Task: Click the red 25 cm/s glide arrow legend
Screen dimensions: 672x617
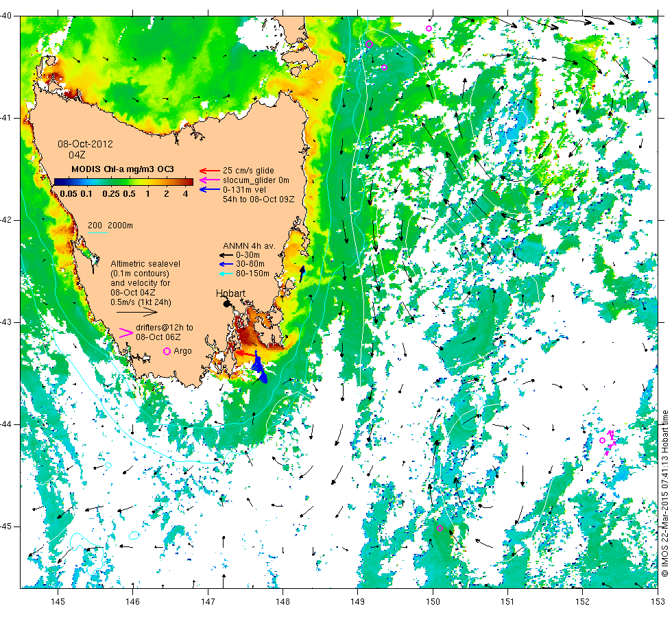Action: [x=210, y=171]
